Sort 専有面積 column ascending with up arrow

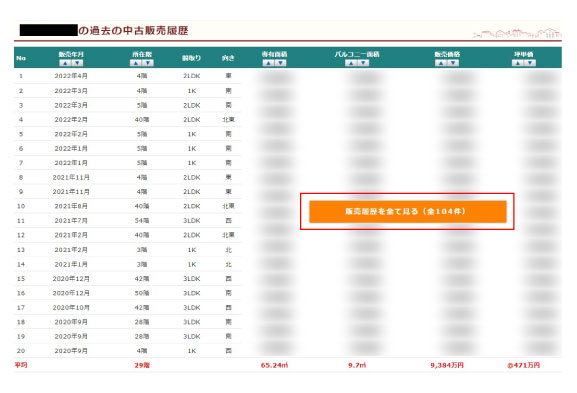pos(269,63)
